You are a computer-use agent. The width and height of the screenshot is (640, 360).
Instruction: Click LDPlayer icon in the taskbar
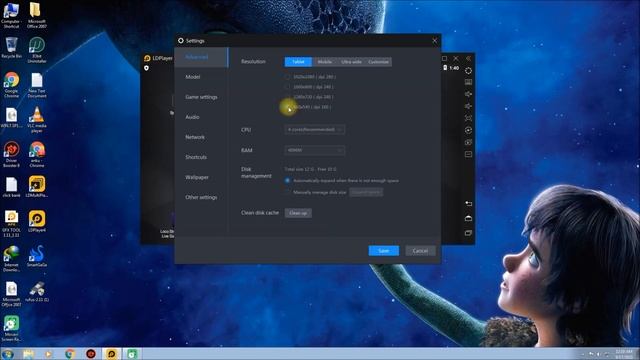coord(111,353)
